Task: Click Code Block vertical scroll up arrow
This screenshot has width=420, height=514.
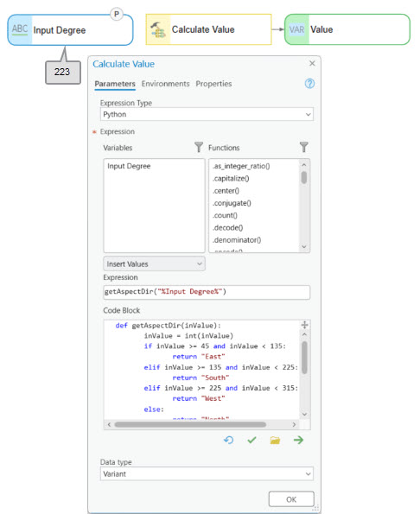Action: click(x=304, y=334)
